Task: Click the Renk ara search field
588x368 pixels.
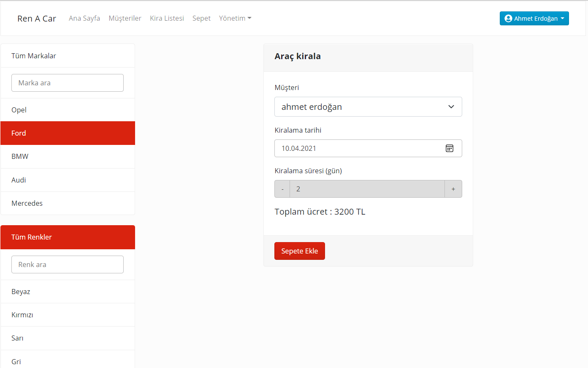Action: pyautogui.click(x=67, y=264)
